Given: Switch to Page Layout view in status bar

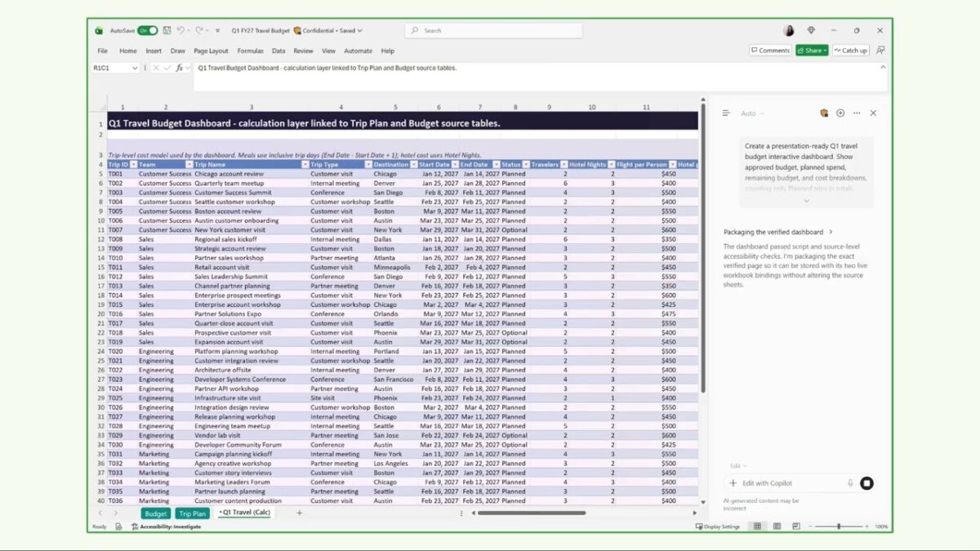Looking at the screenshot, I should coord(776,527).
